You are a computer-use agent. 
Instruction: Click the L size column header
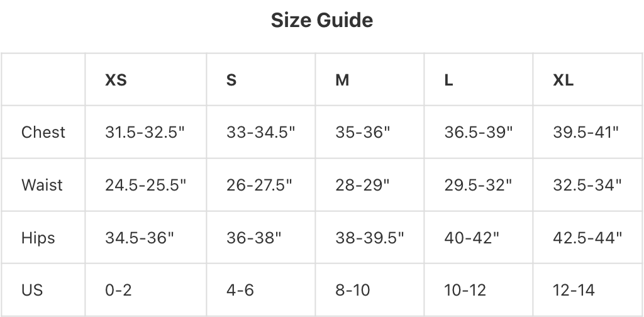point(448,80)
